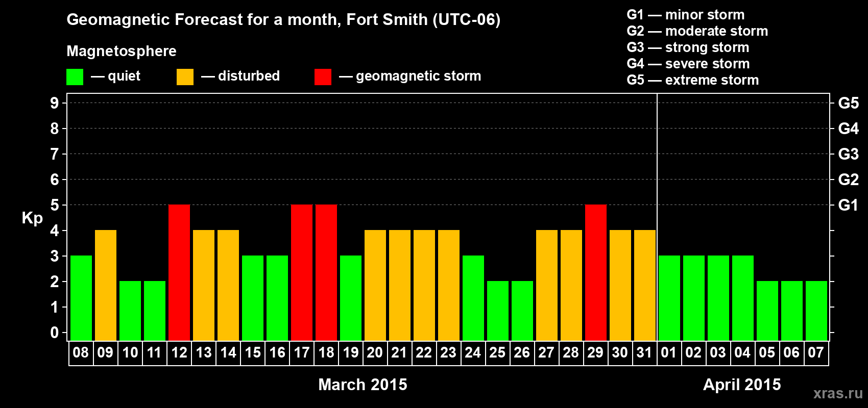Click the orange bar for March 13
This screenshot has height=408, width=868.
[204, 285]
